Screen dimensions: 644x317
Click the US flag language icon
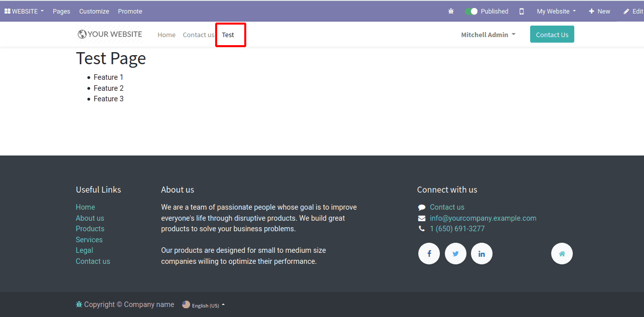click(x=186, y=304)
